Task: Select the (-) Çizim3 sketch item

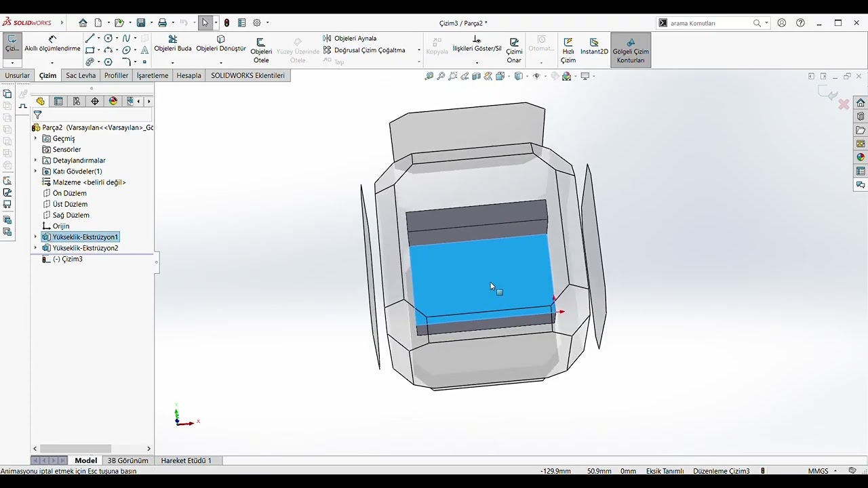Action: (x=62, y=259)
